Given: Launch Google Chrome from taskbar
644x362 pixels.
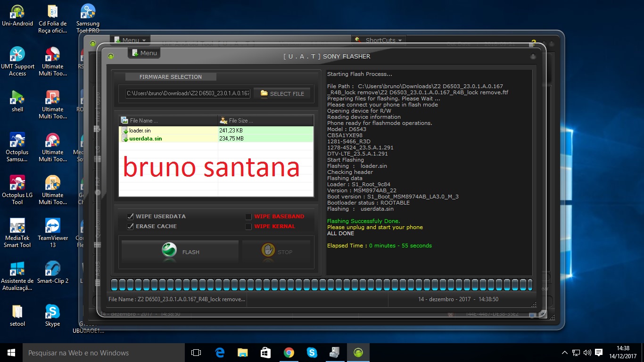Looking at the screenshot, I should [x=289, y=353].
